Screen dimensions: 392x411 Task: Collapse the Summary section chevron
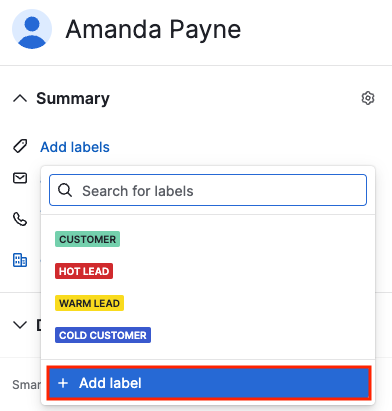[x=20, y=98]
